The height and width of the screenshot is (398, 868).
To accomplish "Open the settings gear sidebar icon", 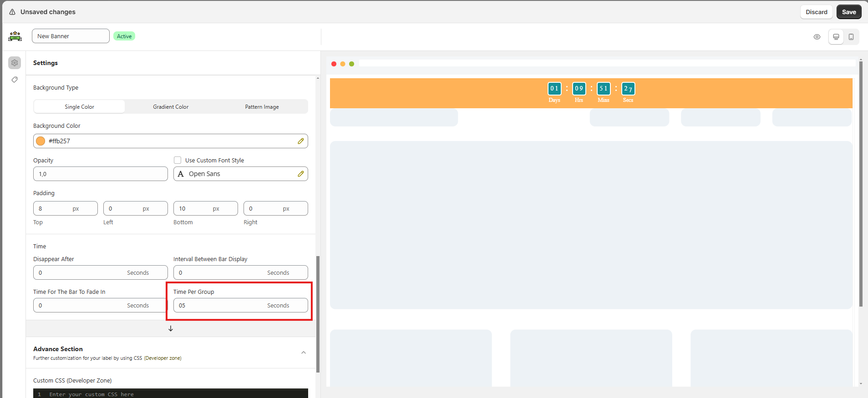I will [x=15, y=63].
